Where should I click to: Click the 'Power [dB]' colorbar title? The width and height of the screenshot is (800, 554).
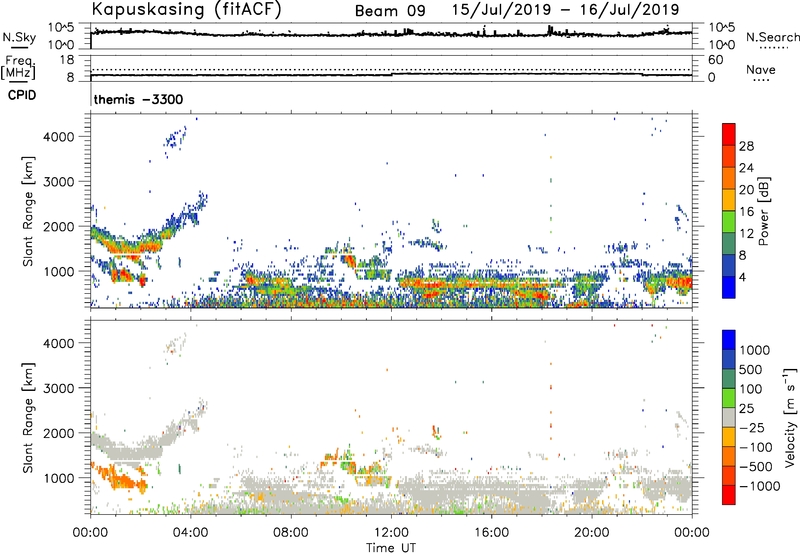pos(764,211)
